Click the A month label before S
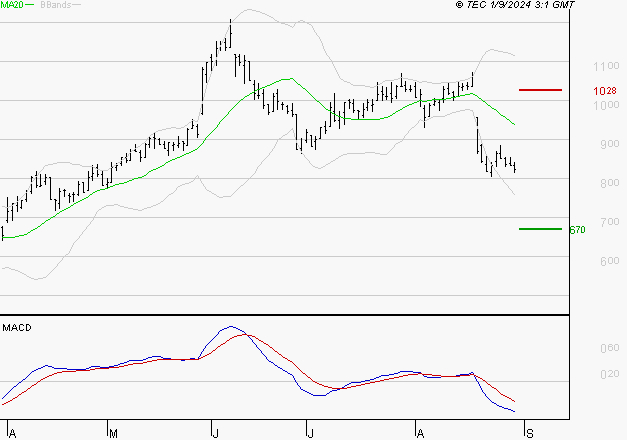Image resolution: width=627 pixels, height=440 pixels. 420,434
